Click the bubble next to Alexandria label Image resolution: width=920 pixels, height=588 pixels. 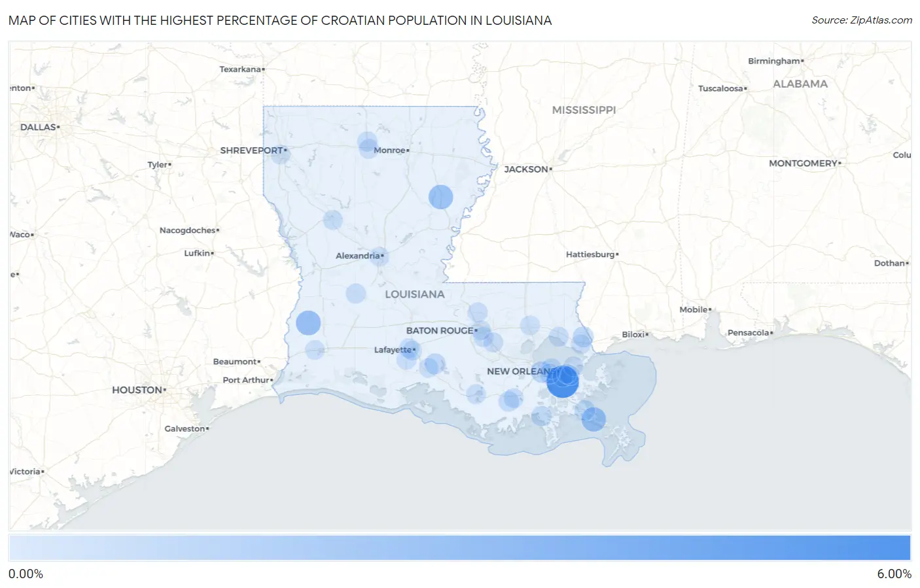(x=380, y=256)
